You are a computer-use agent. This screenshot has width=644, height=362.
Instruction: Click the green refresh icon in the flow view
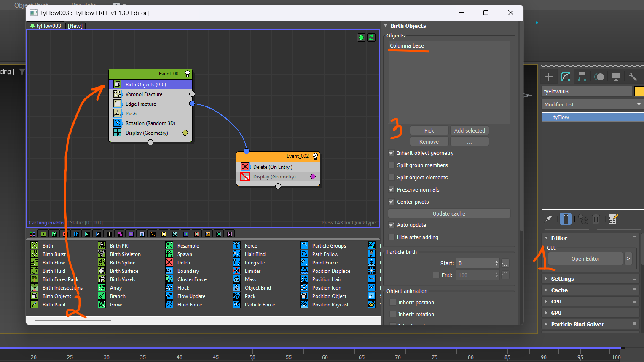[x=371, y=37]
